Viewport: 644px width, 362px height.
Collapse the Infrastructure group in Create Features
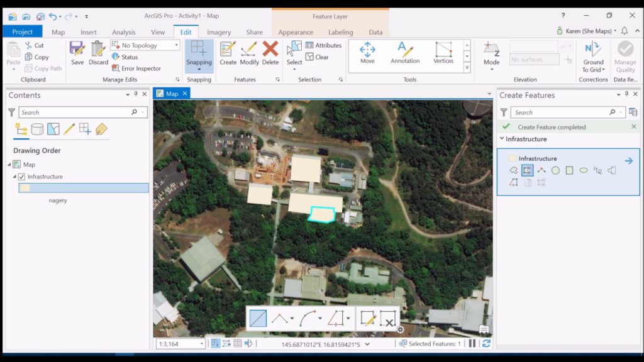pos(502,139)
